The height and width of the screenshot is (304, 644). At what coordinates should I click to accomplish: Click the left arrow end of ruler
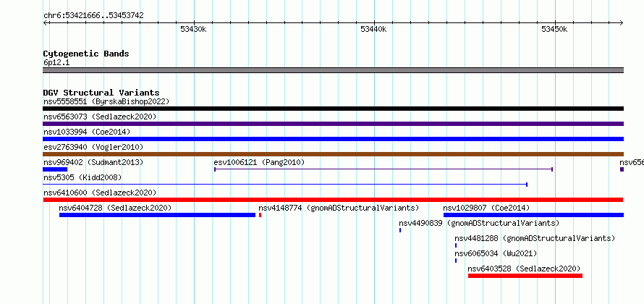coord(45,22)
